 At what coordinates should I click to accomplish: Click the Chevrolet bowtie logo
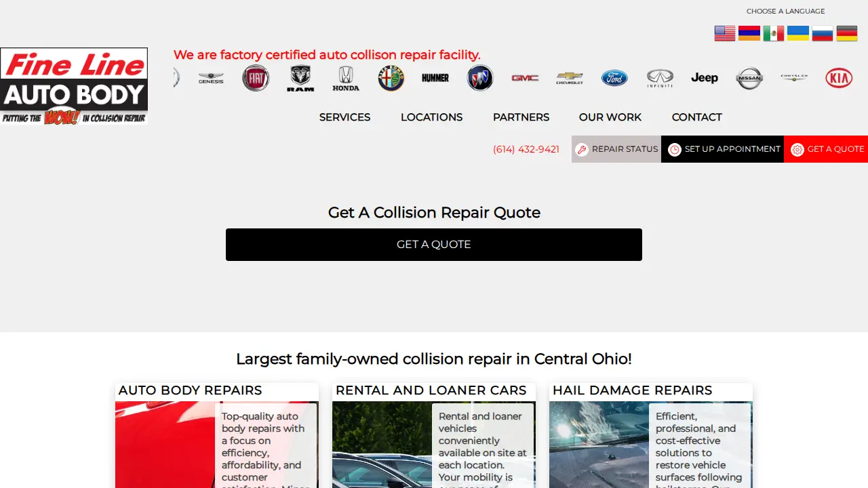point(570,78)
